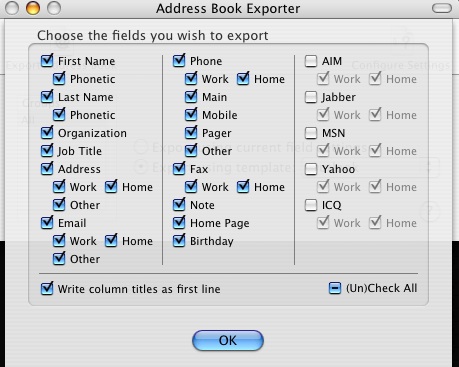Uncheck the First Name field
The image size is (459, 367).
(x=47, y=61)
